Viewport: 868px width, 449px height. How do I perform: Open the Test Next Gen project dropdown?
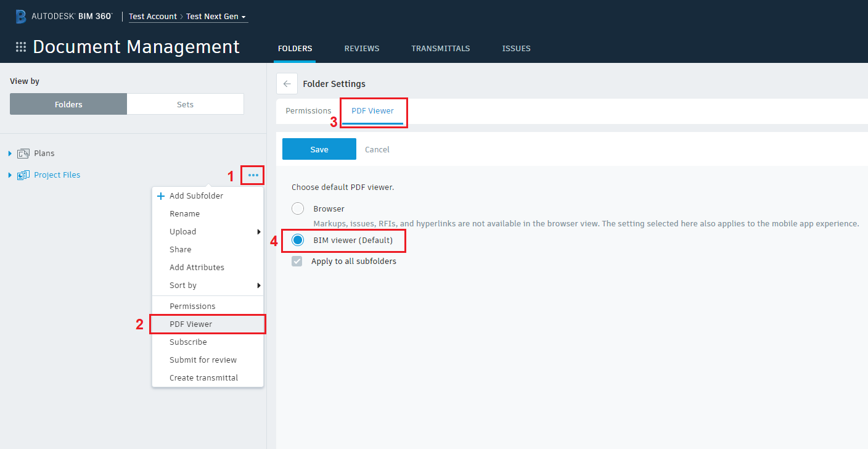[x=216, y=17]
